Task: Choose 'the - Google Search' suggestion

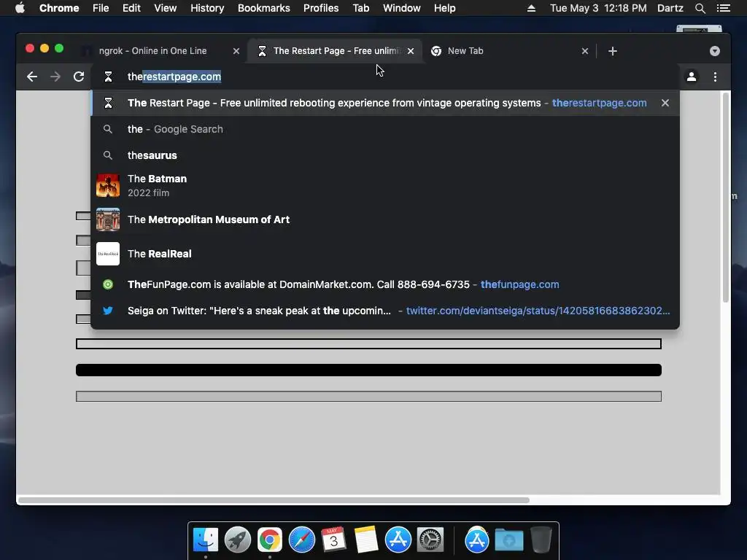Action: pyautogui.click(x=385, y=129)
